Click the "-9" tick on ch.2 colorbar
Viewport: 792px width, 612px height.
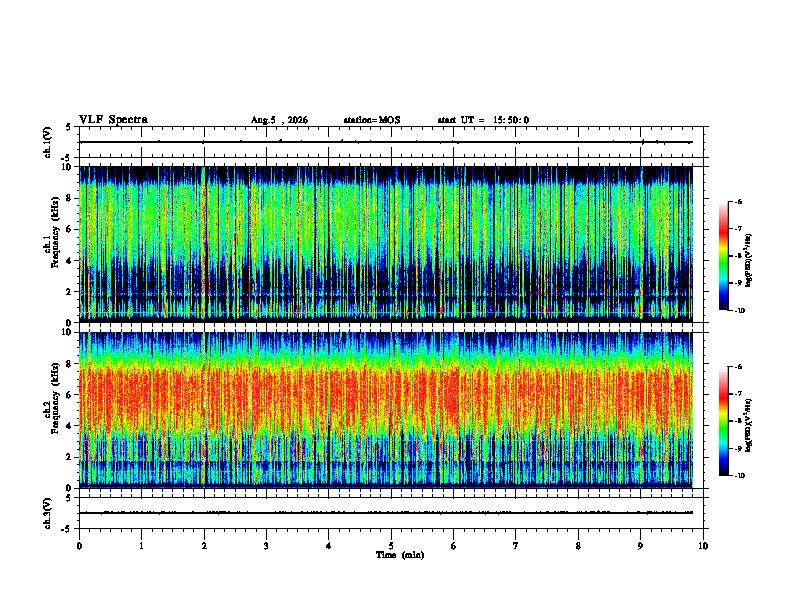pos(739,448)
